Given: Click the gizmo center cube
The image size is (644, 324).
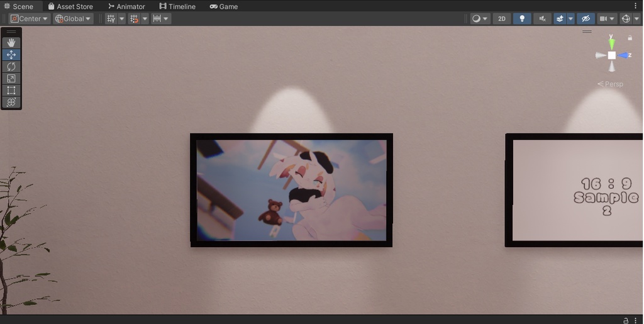Looking at the screenshot, I should pyautogui.click(x=612, y=55).
